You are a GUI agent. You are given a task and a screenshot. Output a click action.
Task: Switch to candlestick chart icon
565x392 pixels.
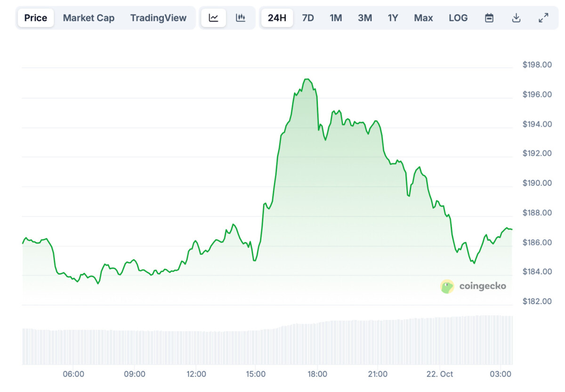click(x=241, y=18)
